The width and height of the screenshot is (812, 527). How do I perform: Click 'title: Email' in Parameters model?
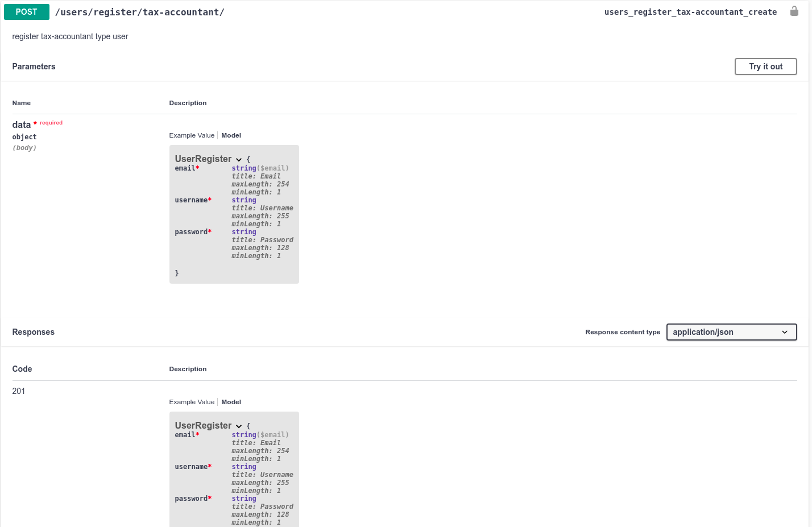point(256,176)
